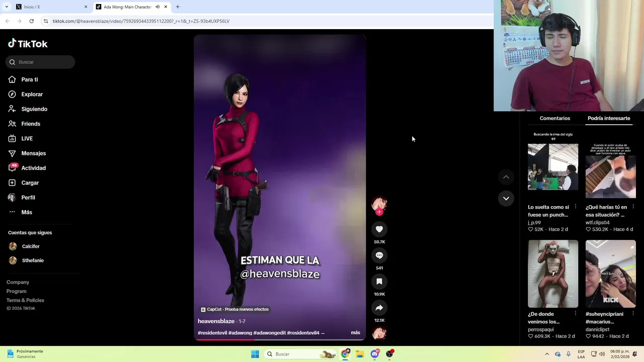Viewport: 644px width, 362px height.
Task: Click the TikTok logo
Action: click(28, 44)
